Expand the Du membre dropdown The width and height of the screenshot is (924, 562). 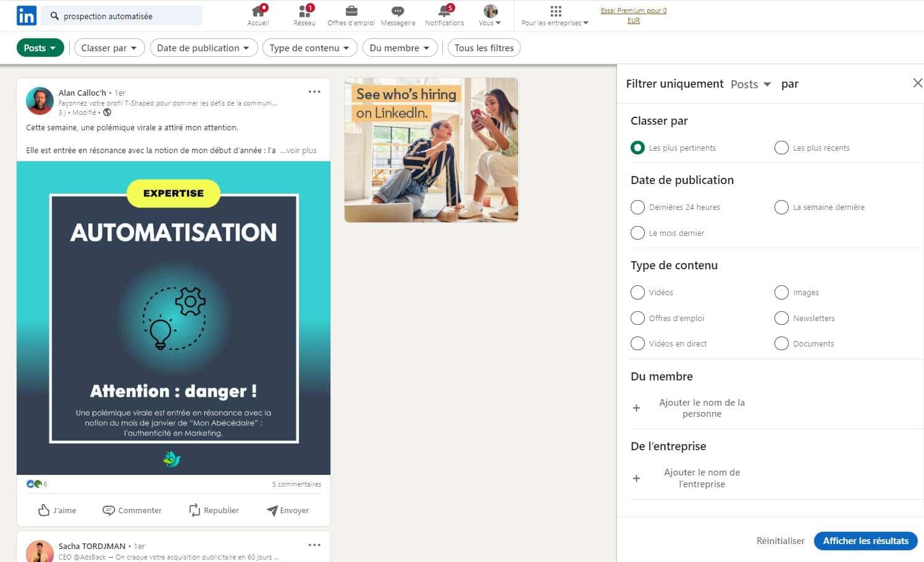click(400, 48)
